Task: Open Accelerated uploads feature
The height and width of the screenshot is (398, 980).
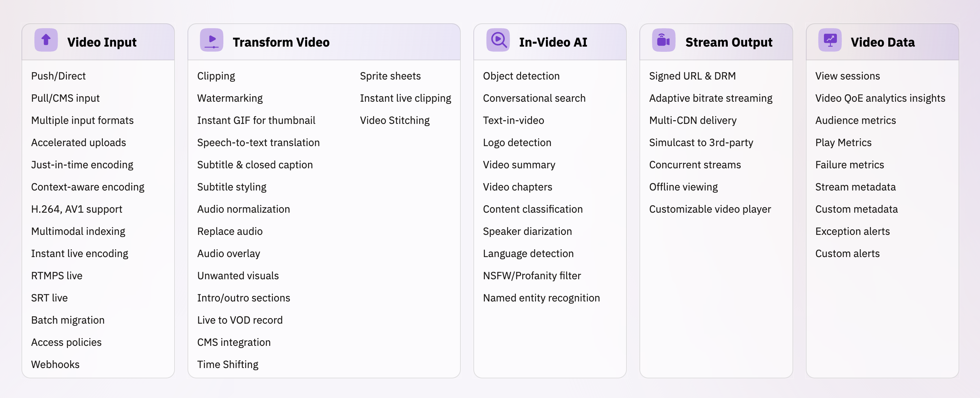Action: click(78, 143)
